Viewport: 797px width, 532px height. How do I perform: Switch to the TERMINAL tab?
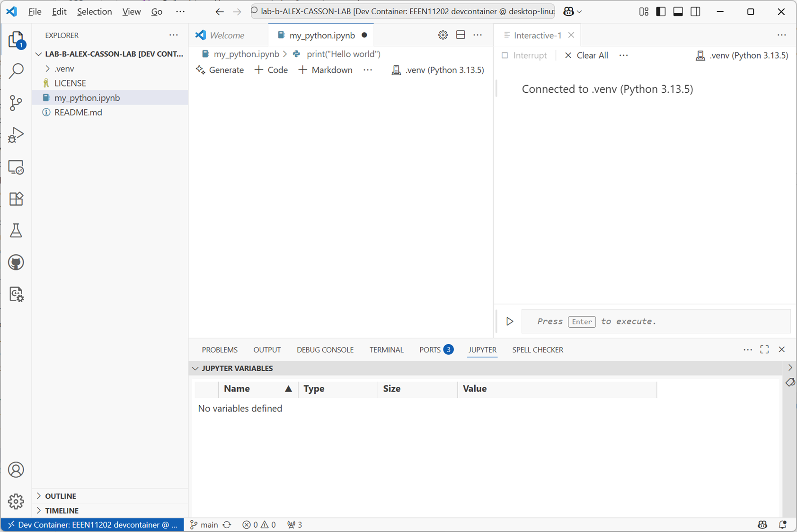point(386,350)
